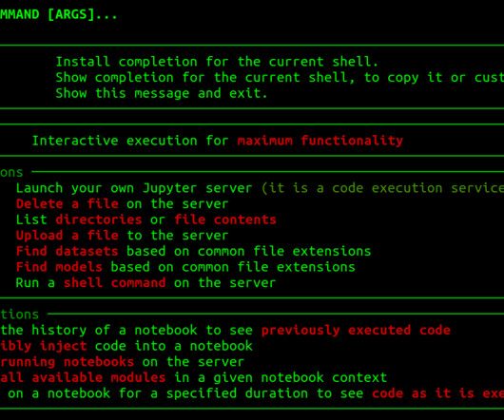Click 'Find models based on common file extensions'

click(185, 267)
